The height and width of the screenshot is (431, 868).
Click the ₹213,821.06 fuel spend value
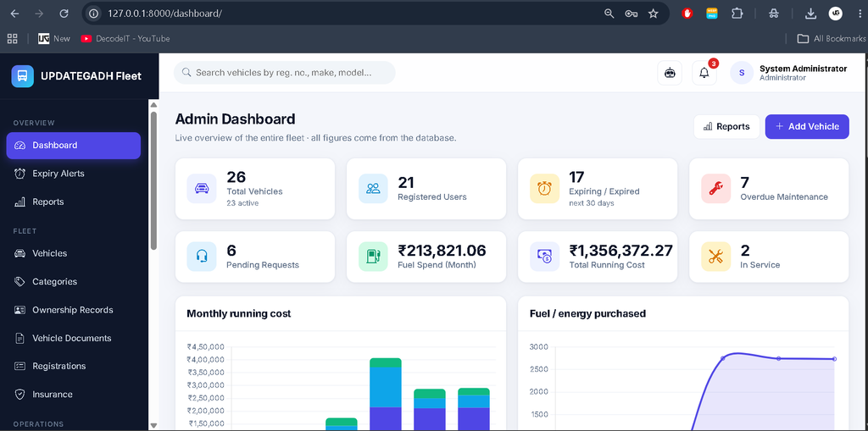click(442, 251)
